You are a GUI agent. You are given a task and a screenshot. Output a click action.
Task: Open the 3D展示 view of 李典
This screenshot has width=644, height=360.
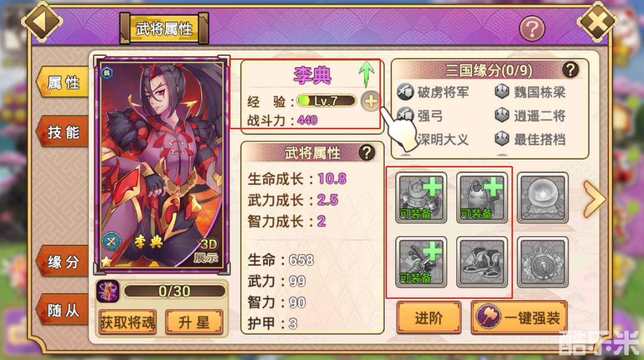tap(208, 251)
